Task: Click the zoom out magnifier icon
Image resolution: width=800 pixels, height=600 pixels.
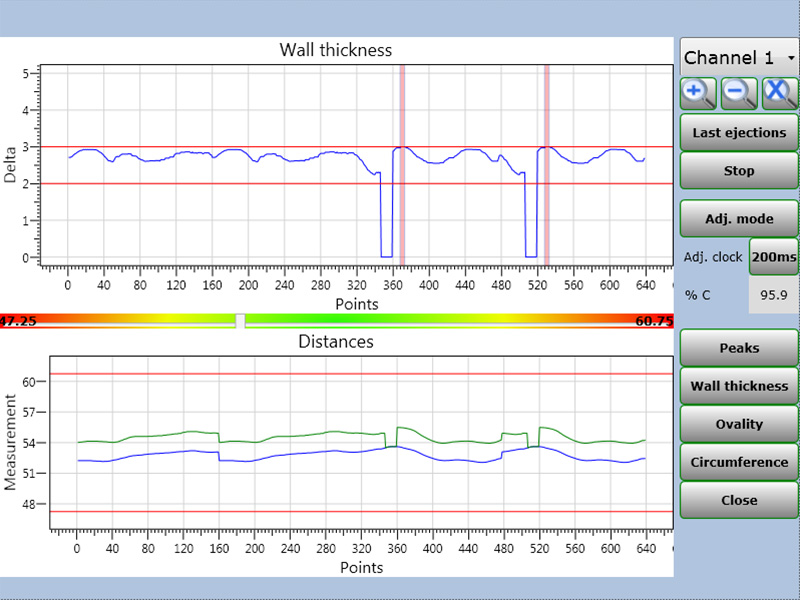Action: coord(739,93)
